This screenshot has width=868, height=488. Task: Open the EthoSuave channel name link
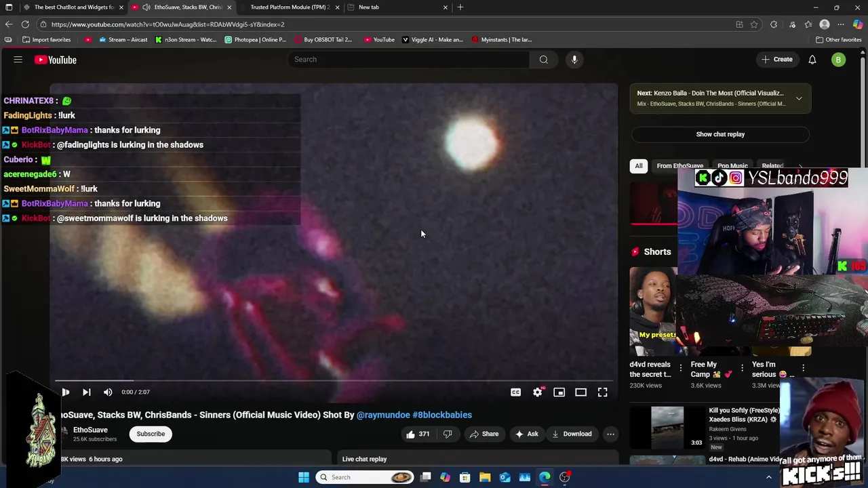click(x=90, y=430)
